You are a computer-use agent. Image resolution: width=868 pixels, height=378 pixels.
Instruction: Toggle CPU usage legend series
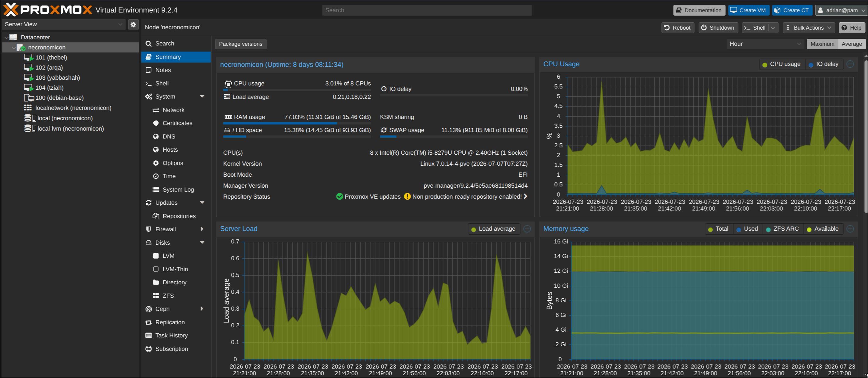[781, 64]
